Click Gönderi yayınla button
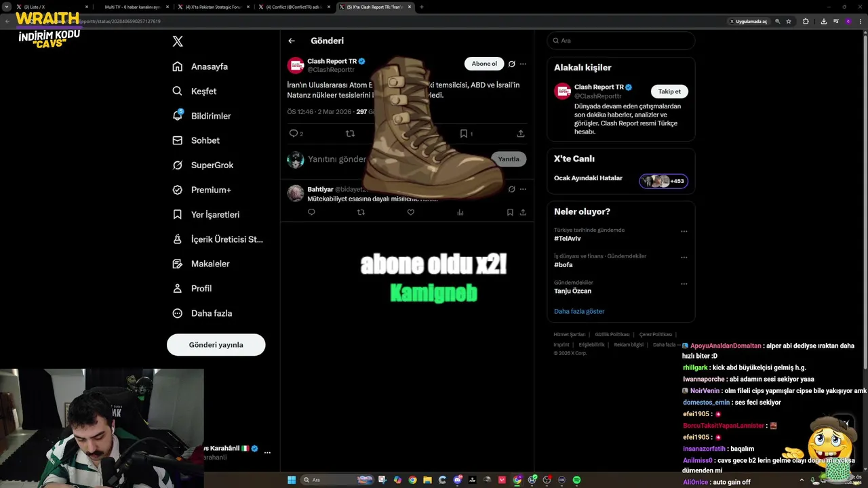The height and width of the screenshot is (488, 868). [x=216, y=344]
